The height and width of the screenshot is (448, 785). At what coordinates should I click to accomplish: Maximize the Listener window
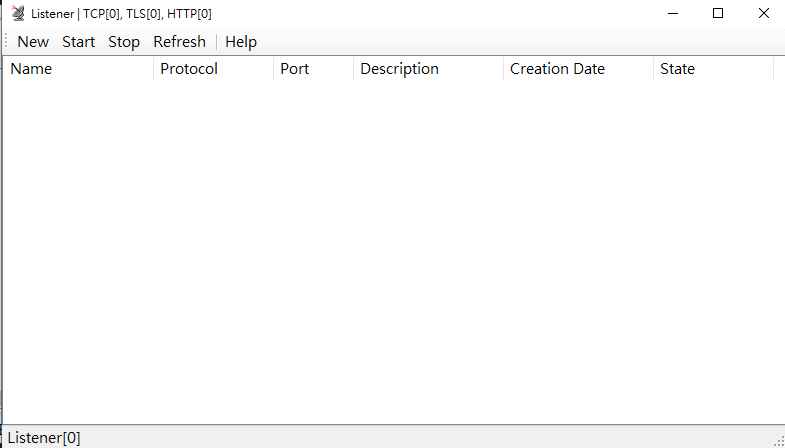[717, 14]
